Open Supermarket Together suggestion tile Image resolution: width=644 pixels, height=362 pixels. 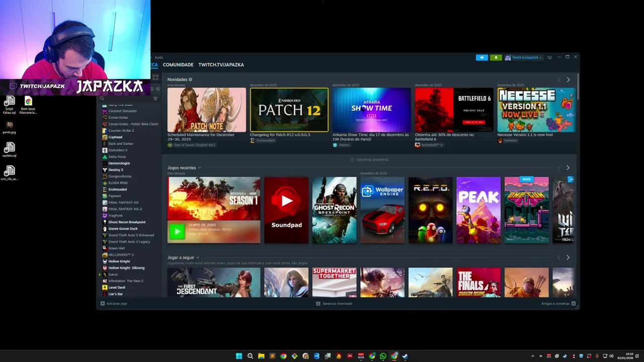click(x=334, y=282)
